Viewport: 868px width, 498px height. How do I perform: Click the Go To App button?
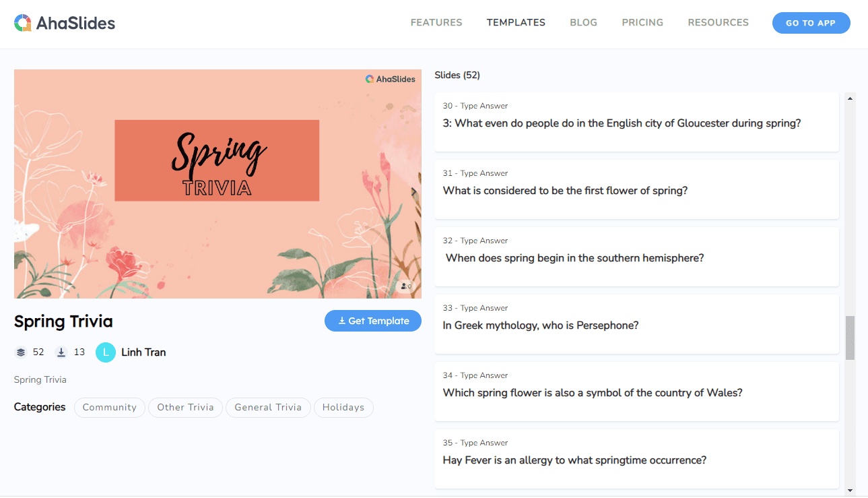click(811, 23)
